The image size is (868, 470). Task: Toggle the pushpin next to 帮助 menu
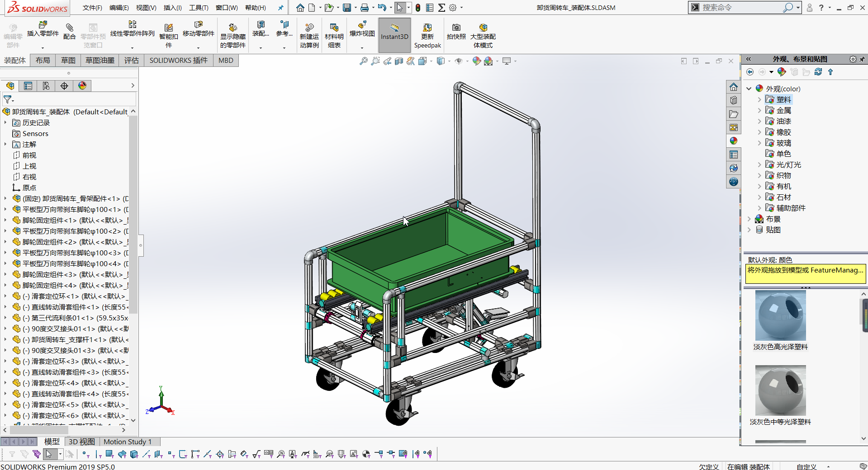(281, 8)
